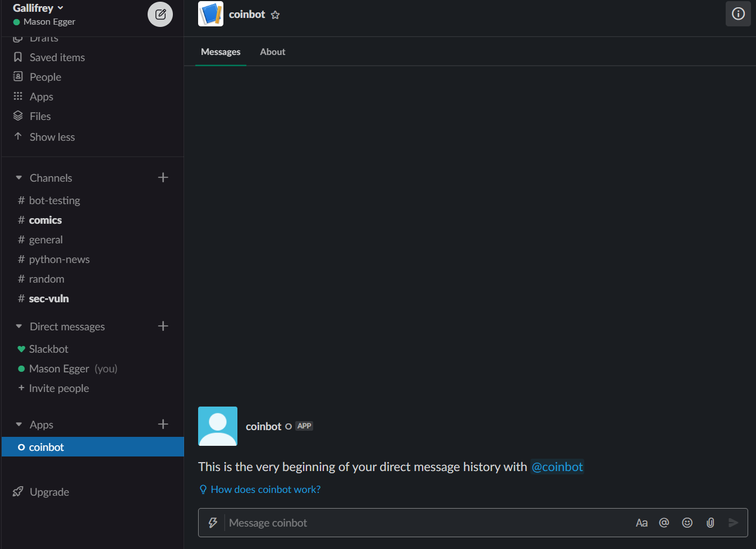Click Upgrade in sidebar

click(x=49, y=492)
